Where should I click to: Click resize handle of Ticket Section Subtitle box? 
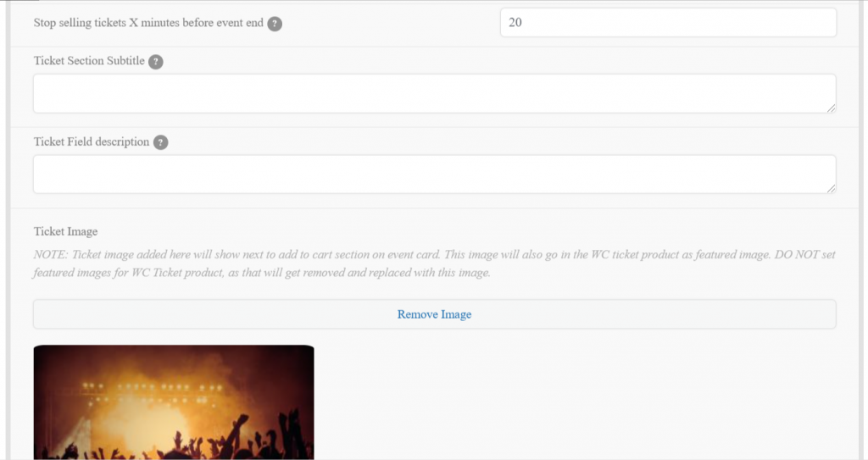(831, 108)
